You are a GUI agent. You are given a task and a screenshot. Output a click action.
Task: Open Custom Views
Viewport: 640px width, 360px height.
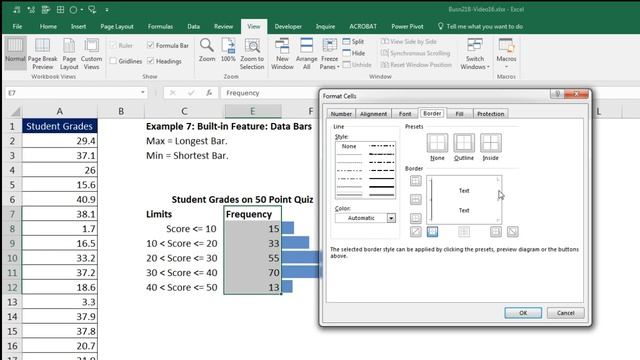point(91,54)
